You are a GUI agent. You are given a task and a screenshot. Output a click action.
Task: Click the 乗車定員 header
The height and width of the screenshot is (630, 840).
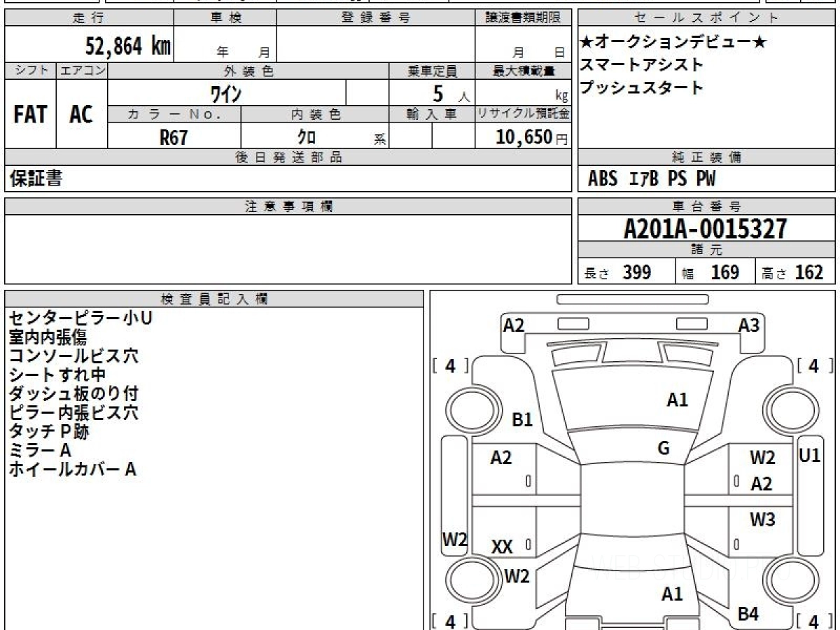[432, 71]
